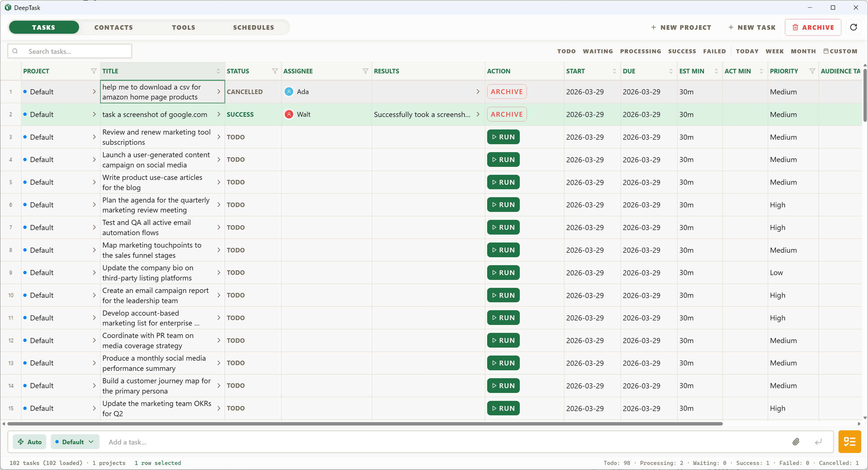Open the ASSIGNEE column filter
Viewport: 868px width, 470px height.
tap(365, 71)
